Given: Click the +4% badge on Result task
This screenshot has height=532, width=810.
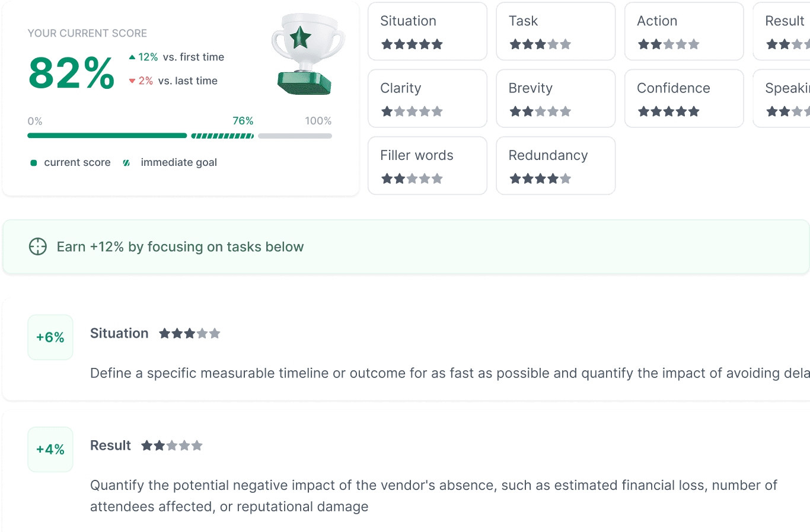Looking at the screenshot, I should tap(50, 449).
